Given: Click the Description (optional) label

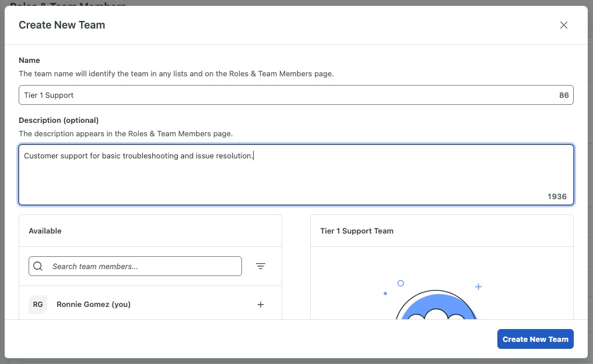Looking at the screenshot, I should (x=59, y=120).
